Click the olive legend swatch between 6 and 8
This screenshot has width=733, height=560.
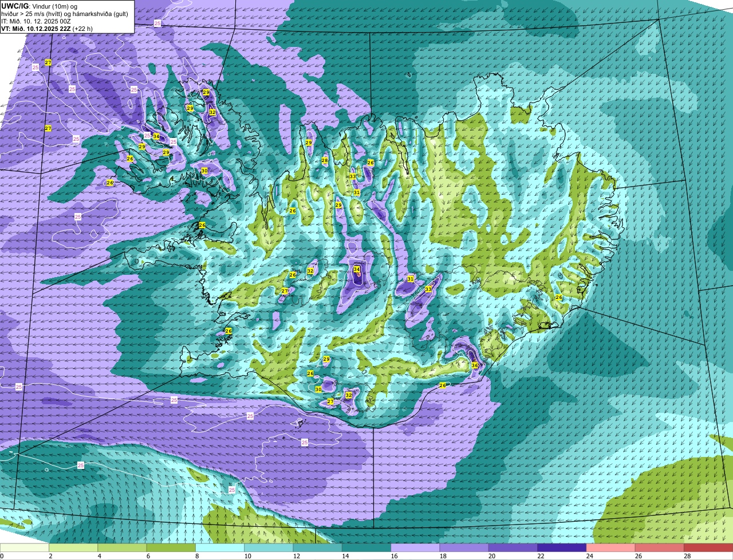coord(171,548)
